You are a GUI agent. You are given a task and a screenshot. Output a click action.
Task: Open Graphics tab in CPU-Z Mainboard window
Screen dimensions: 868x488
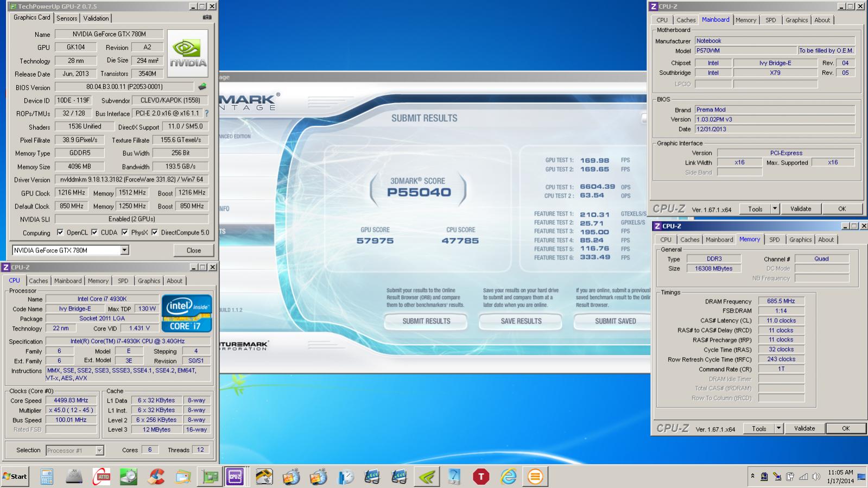click(x=796, y=20)
